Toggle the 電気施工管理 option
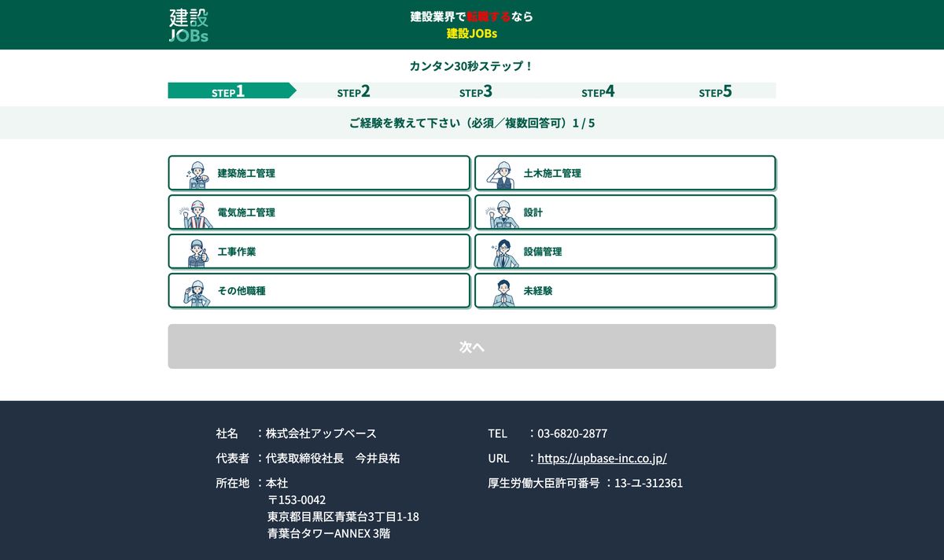944x560 pixels. point(319,212)
